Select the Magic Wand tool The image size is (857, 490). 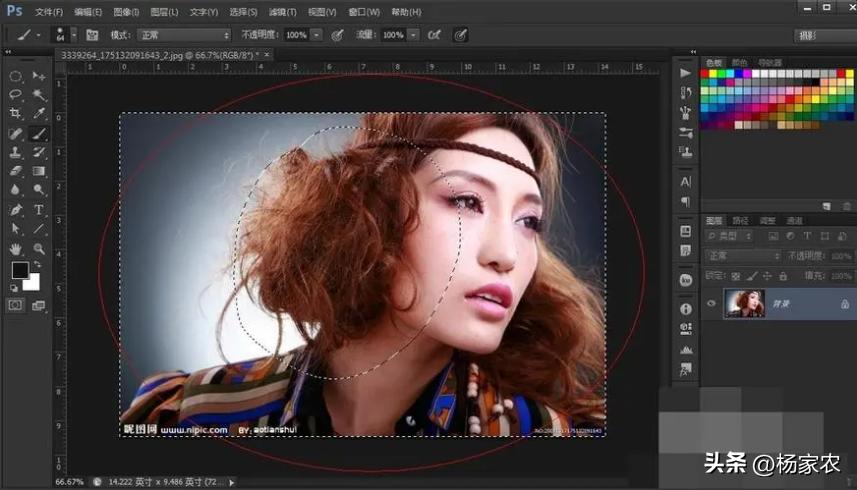(39, 95)
